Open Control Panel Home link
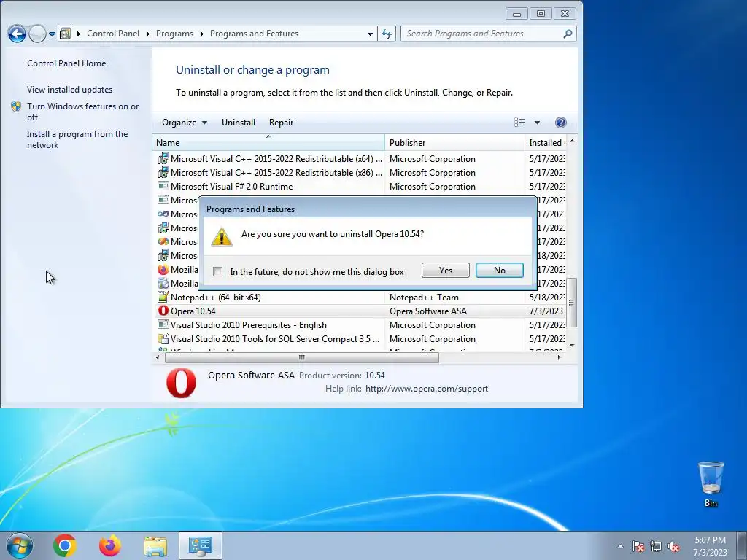 [66, 63]
